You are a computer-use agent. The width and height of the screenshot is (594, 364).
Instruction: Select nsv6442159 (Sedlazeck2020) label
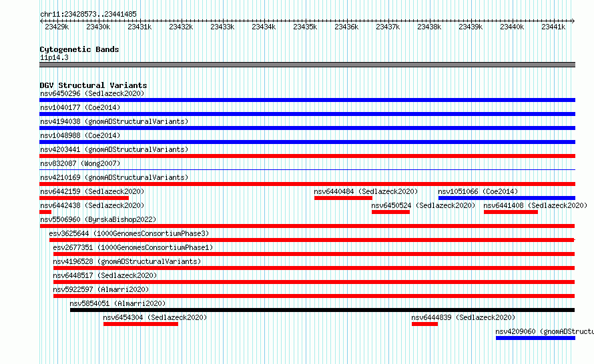point(92,191)
